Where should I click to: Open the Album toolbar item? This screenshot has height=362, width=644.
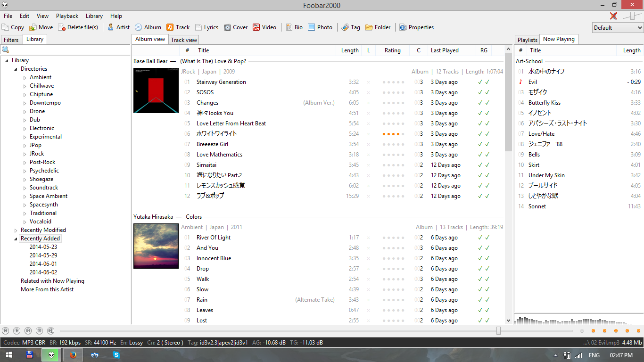pos(148,27)
